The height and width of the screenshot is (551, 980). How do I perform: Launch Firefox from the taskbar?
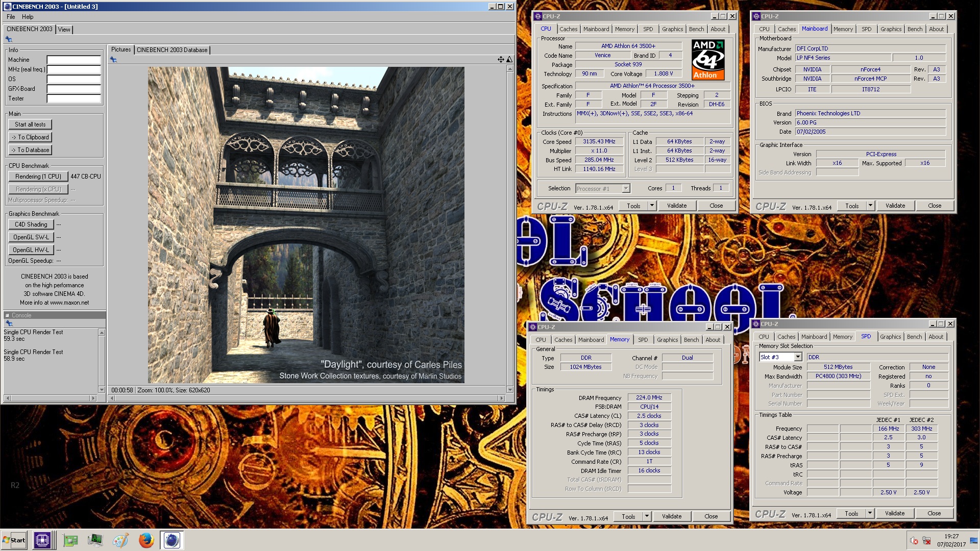click(146, 540)
